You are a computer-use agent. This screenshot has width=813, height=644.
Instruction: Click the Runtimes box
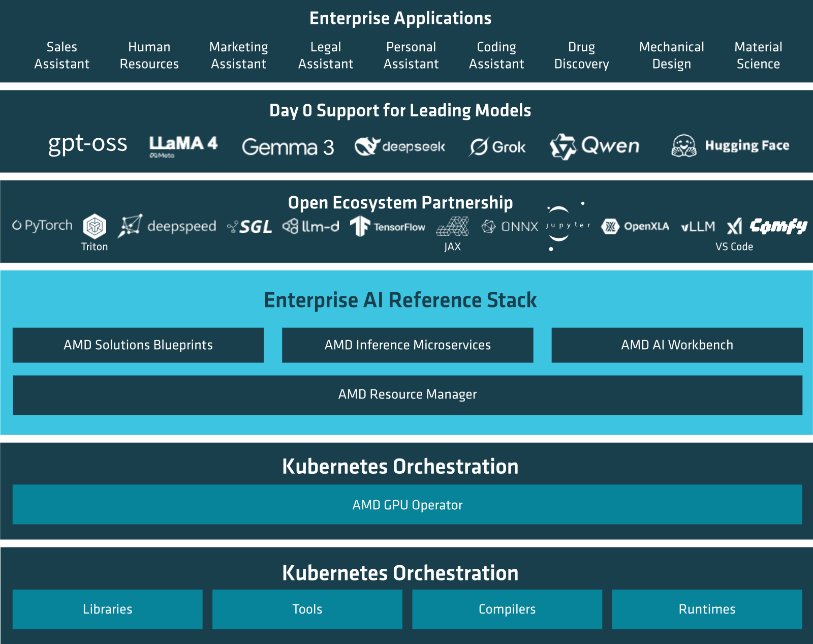pos(707,609)
